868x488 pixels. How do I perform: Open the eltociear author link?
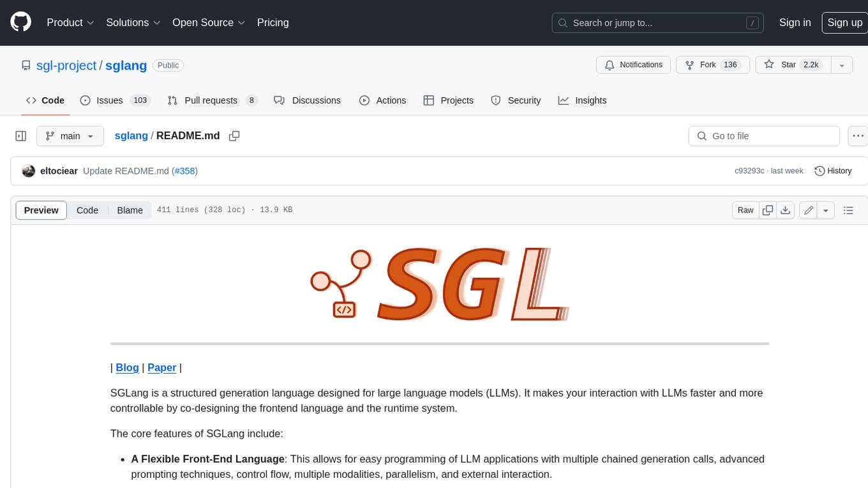coord(59,171)
